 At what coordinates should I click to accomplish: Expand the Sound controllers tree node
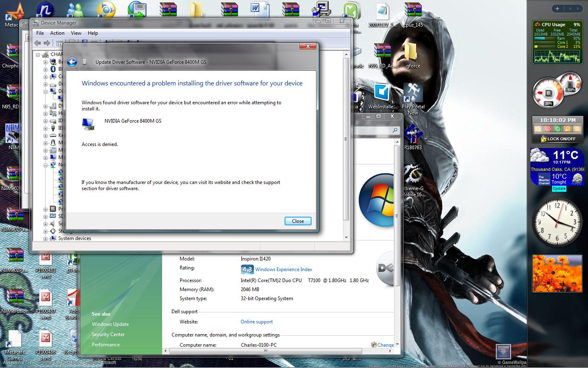tap(45, 224)
